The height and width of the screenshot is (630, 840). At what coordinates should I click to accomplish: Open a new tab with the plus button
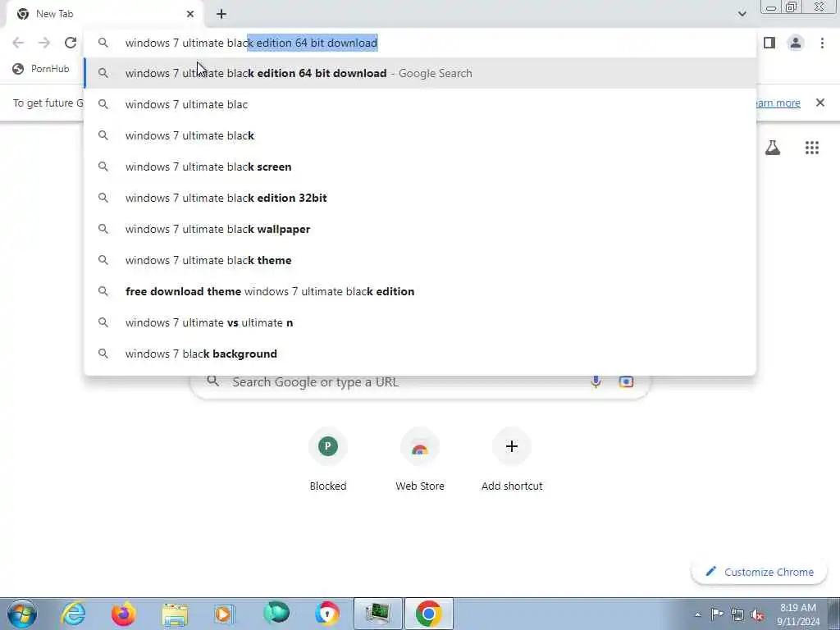(x=221, y=14)
